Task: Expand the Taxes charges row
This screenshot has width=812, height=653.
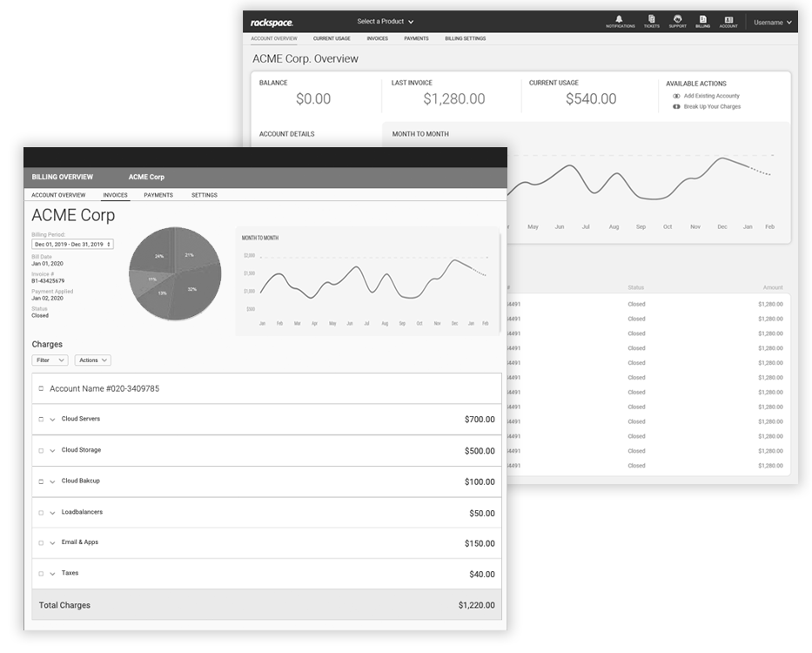Action: 52,575
